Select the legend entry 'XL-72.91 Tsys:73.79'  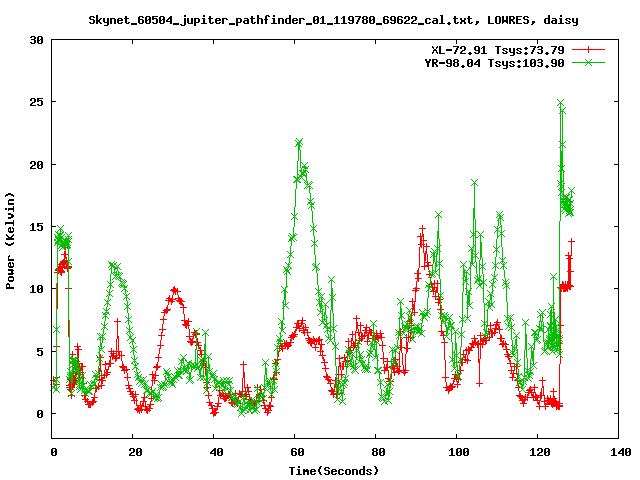pyautogui.click(x=498, y=50)
